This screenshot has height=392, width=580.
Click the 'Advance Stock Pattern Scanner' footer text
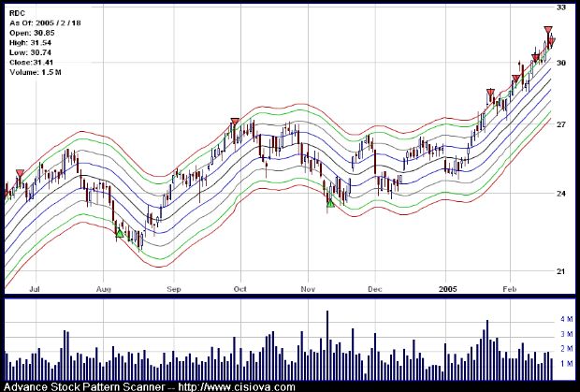pos(84,387)
